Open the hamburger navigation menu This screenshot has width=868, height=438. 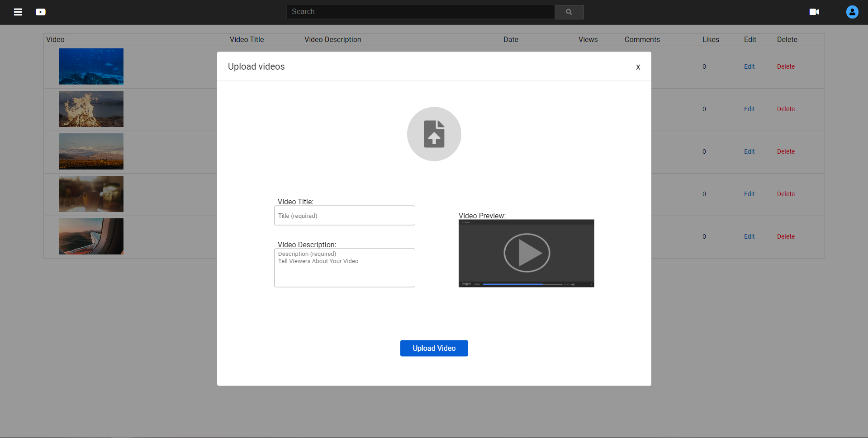(x=18, y=12)
